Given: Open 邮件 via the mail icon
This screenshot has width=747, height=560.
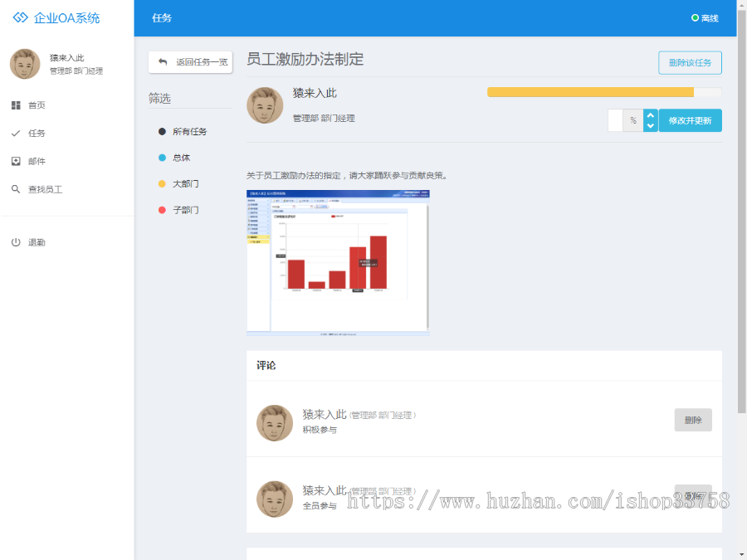Looking at the screenshot, I should (15, 161).
